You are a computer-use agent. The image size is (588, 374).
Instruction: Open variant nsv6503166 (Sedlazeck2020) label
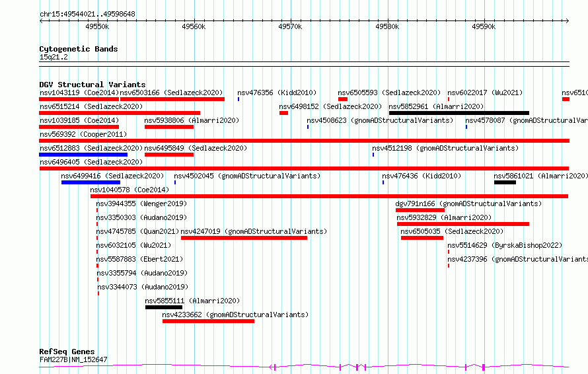click(171, 93)
